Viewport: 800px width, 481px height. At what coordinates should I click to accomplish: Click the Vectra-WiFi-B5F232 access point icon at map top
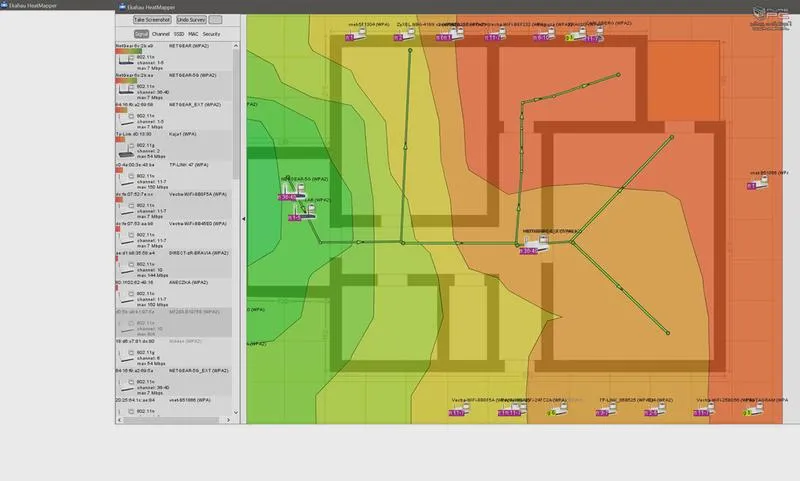[496, 34]
